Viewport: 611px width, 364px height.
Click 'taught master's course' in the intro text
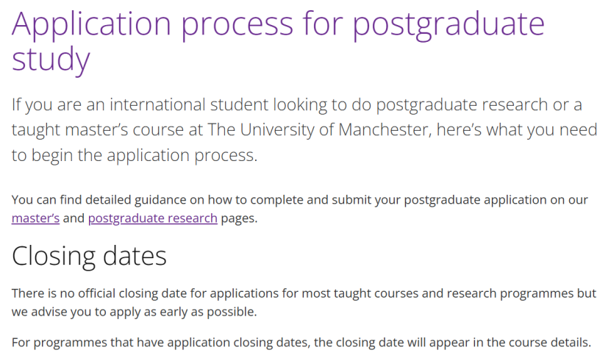click(x=97, y=129)
